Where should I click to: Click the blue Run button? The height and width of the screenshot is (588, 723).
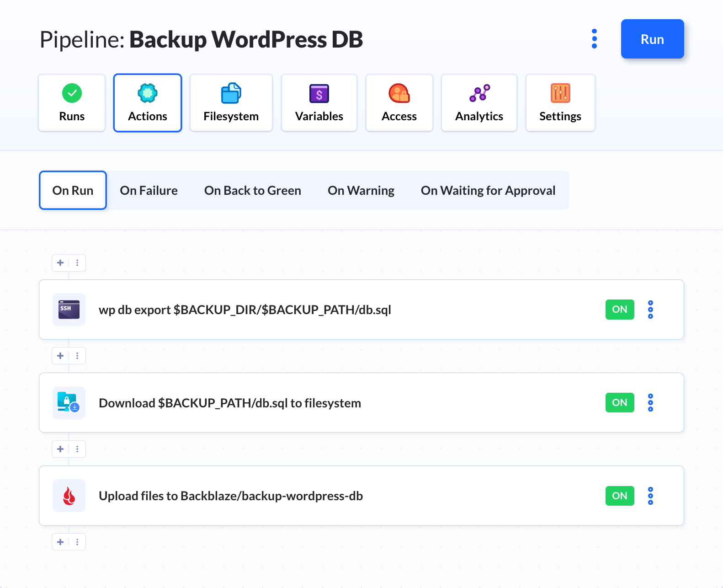pos(652,39)
